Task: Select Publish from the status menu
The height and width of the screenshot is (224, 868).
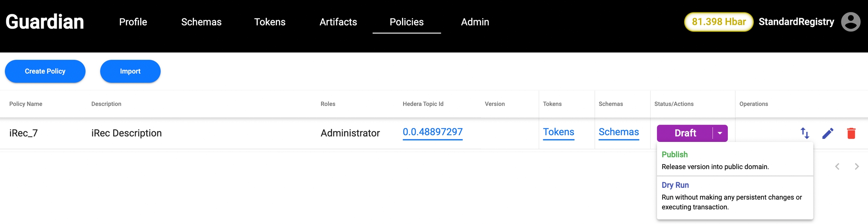Action: point(674,155)
